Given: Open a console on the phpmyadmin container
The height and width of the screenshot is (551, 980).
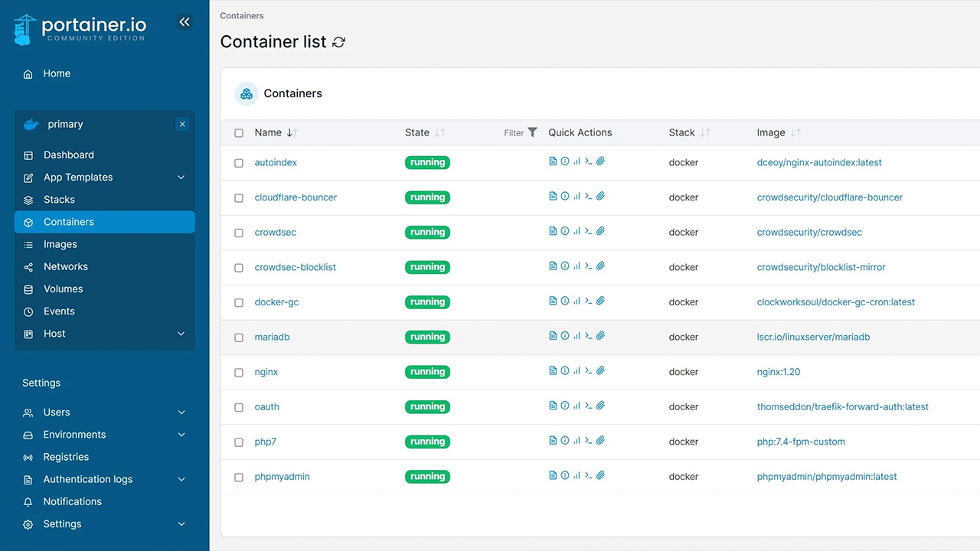Looking at the screenshot, I should pos(588,475).
